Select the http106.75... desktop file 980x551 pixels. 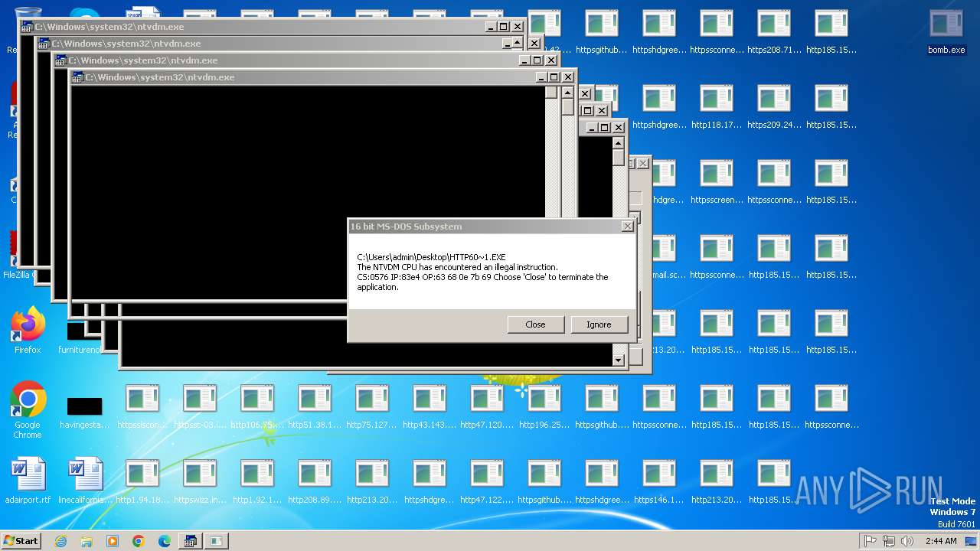coord(257,407)
